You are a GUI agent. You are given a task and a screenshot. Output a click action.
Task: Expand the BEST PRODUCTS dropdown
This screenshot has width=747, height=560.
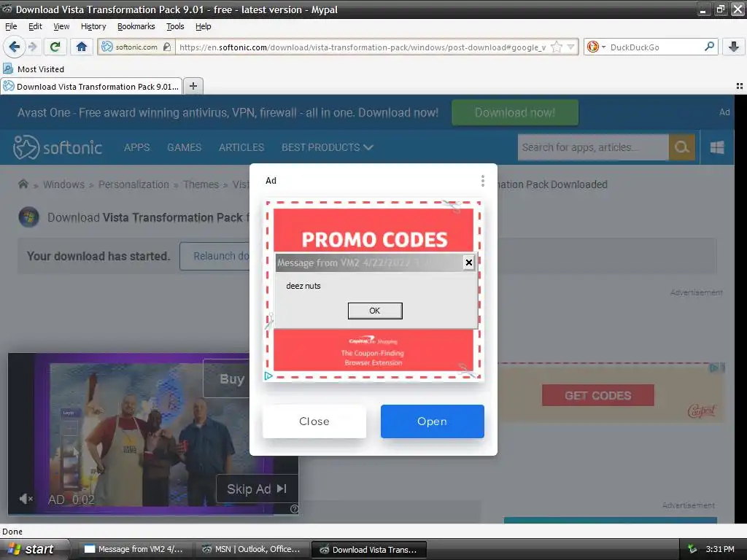click(328, 147)
